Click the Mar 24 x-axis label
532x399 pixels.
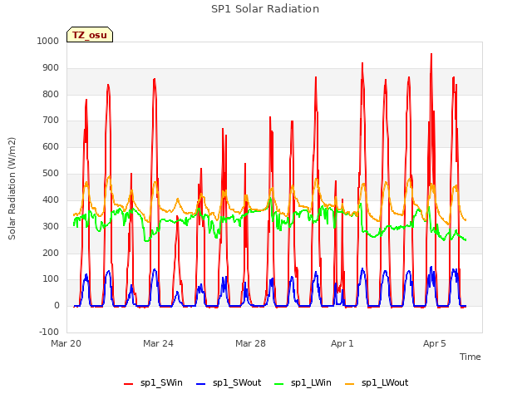click(158, 343)
